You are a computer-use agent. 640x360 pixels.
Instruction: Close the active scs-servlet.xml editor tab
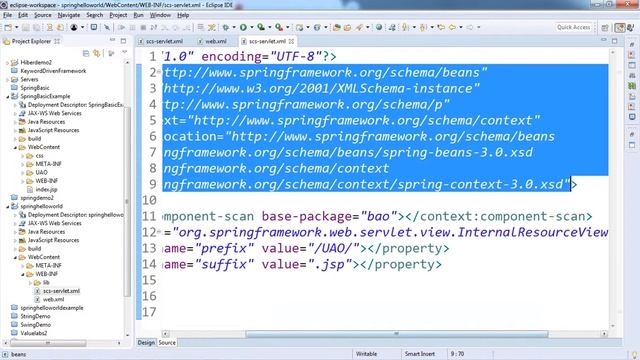291,41
